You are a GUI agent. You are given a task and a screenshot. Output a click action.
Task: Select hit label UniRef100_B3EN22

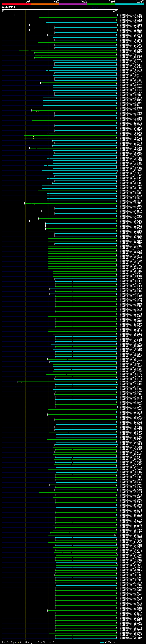coord(131,336)
